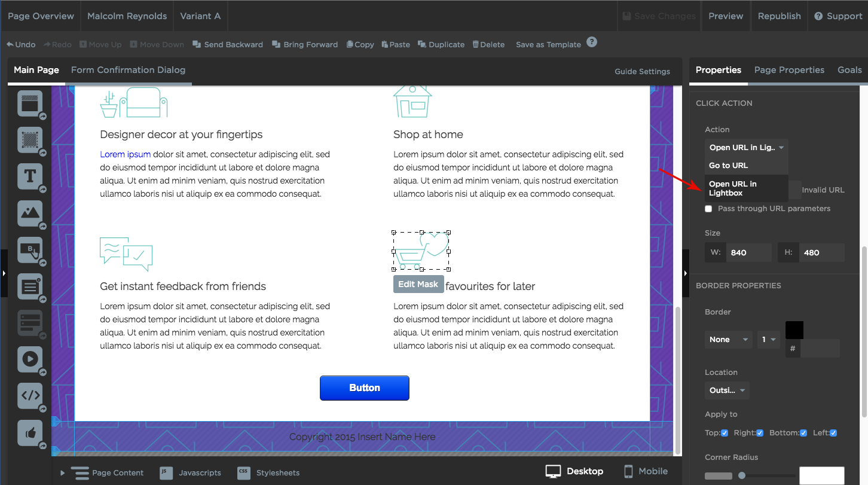Open the border style None dropdown
Screen dimensions: 868x485
pos(728,340)
